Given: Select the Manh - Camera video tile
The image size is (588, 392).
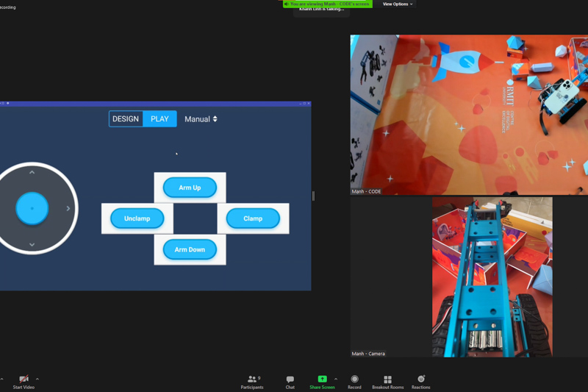Looking at the screenshot, I should [x=492, y=277].
